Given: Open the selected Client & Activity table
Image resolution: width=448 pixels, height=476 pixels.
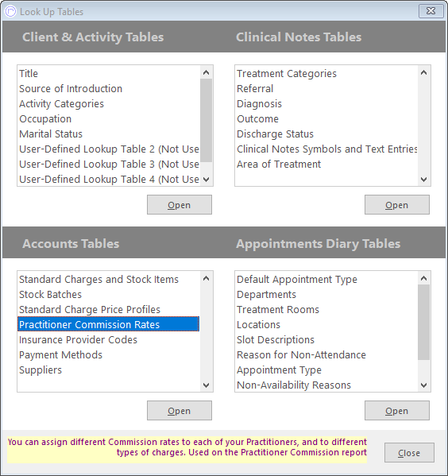Looking at the screenshot, I should (x=180, y=205).
